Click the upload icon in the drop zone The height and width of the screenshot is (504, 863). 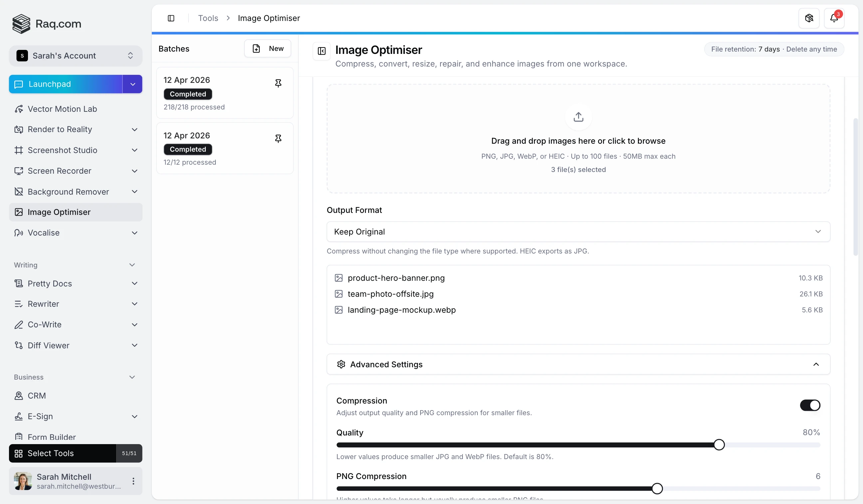(x=578, y=117)
